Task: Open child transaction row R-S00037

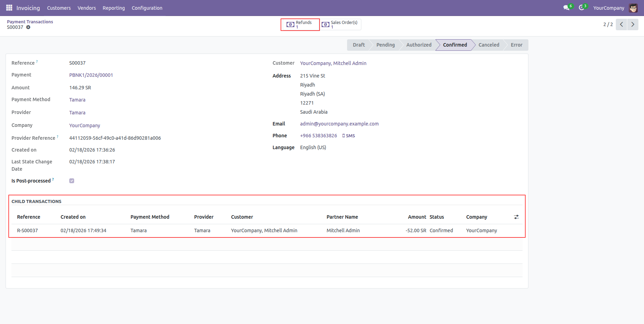Action: 28,230
